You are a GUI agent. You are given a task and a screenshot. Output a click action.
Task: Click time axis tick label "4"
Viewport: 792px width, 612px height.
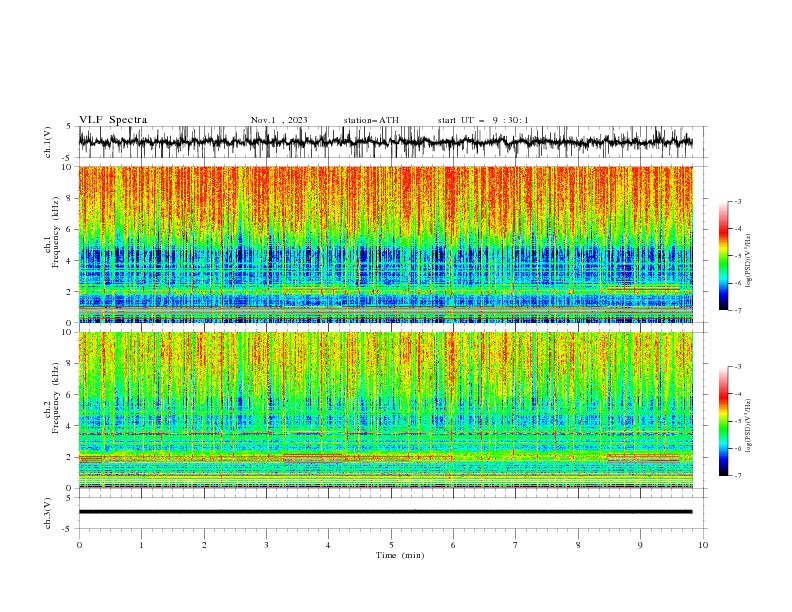click(328, 545)
